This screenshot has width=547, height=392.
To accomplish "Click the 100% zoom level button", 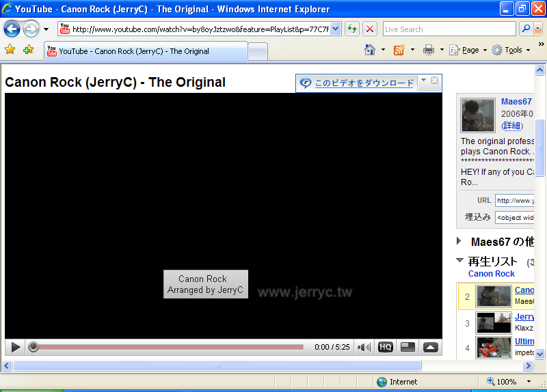I will [x=502, y=382].
